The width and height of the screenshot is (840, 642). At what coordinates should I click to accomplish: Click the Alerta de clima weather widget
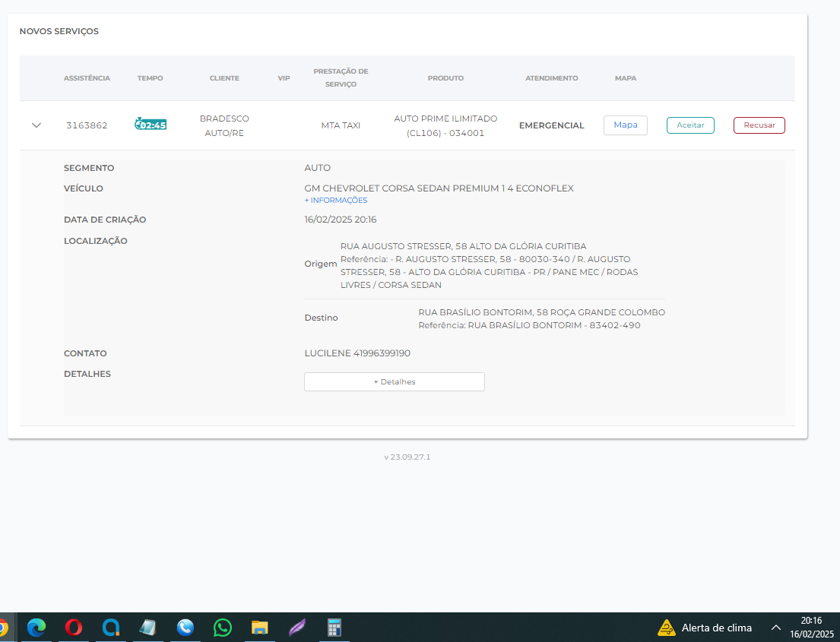[705, 628]
